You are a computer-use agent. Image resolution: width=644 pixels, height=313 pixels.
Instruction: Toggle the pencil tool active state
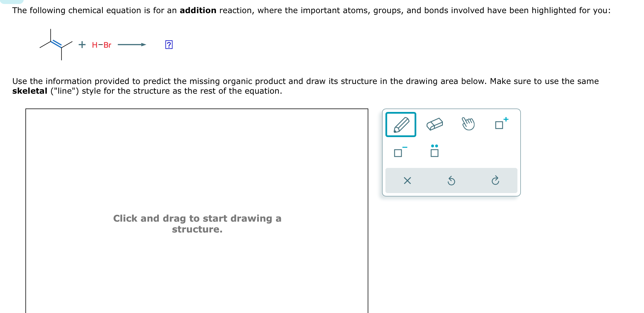[x=401, y=125]
